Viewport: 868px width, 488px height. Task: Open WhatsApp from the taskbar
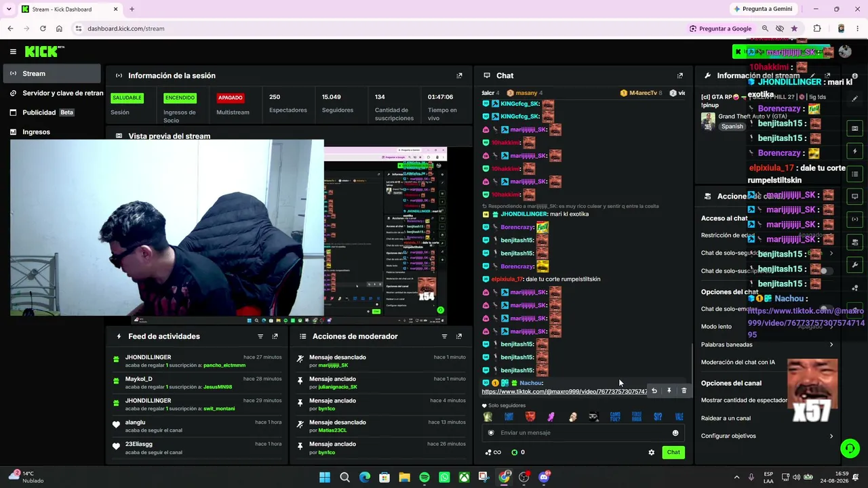(x=444, y=477)
